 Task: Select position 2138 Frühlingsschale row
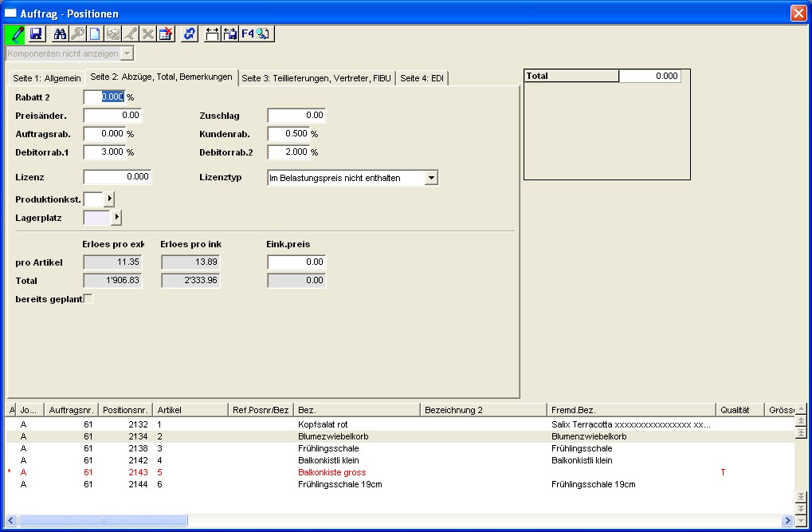(400, 448)
